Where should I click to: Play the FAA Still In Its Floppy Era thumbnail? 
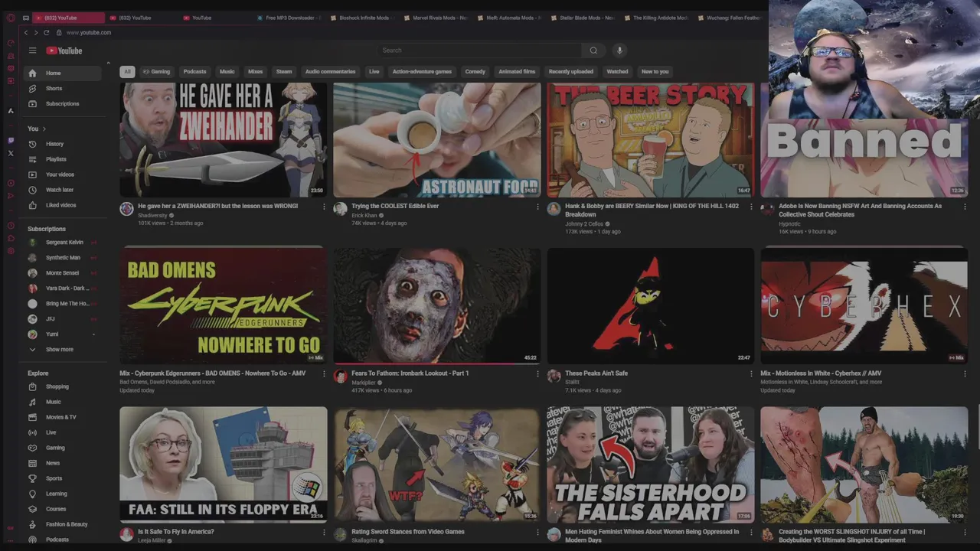[x=224, y=465]
